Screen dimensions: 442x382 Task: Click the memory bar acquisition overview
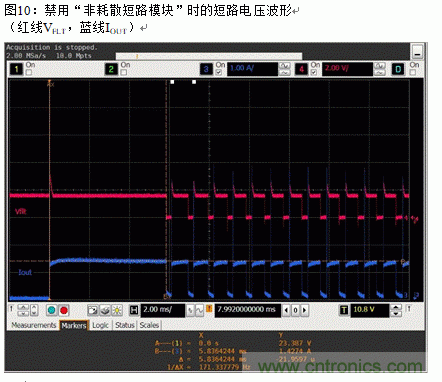209,56
